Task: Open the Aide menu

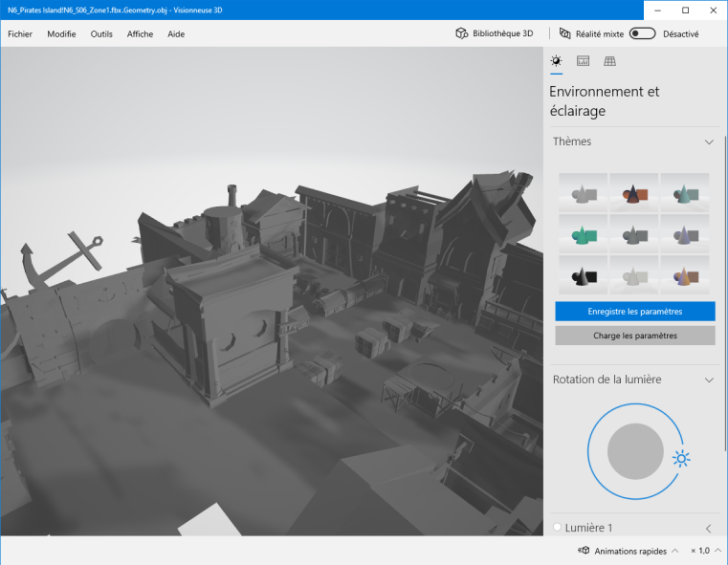Action: pyautogui.click(x=176, y=33)
